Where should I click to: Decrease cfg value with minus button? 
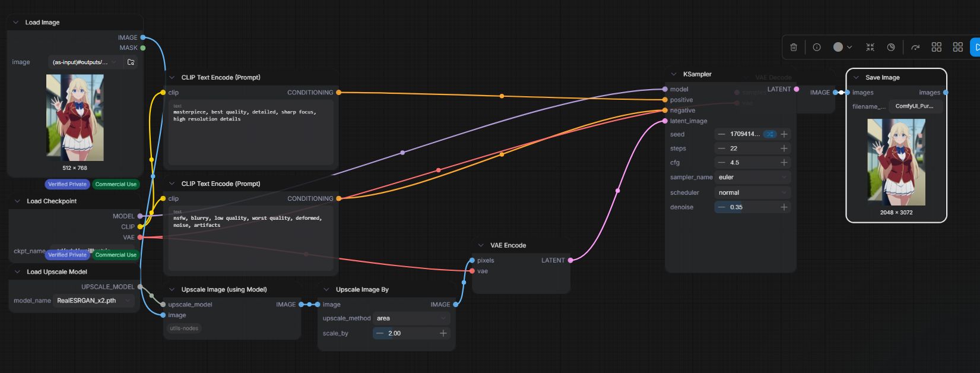(721, 162)
